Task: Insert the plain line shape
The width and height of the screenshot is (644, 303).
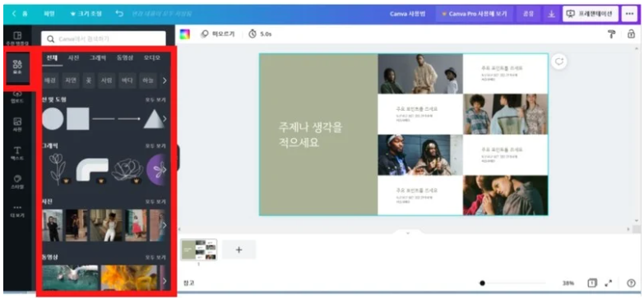Action: 104,119
